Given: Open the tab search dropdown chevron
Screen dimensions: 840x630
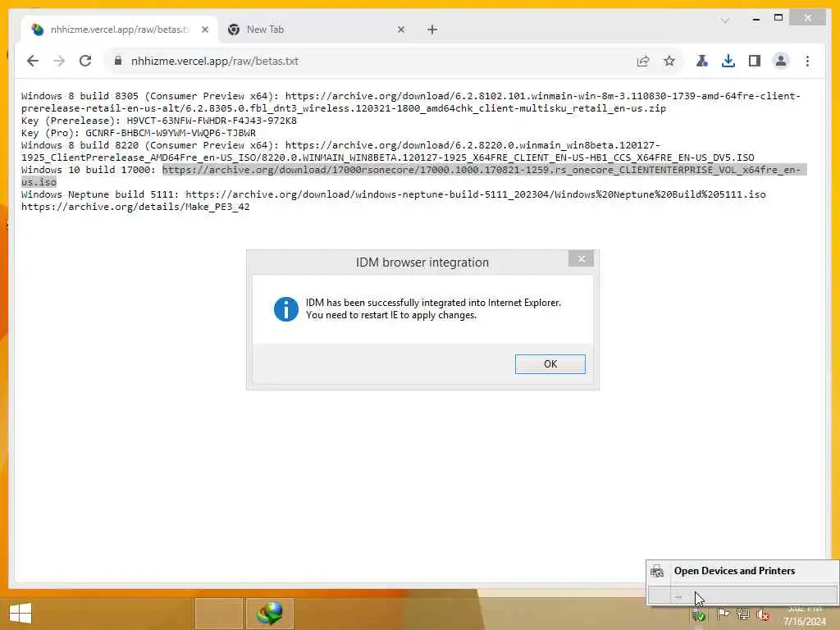Looking at the screenshot, I should pyautogui.click(x=725, y=21).
